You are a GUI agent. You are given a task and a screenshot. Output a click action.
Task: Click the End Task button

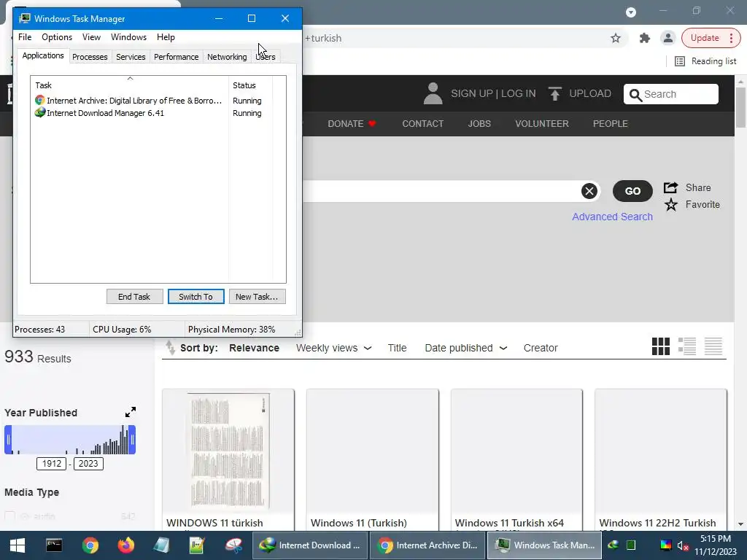pos(134,297)
